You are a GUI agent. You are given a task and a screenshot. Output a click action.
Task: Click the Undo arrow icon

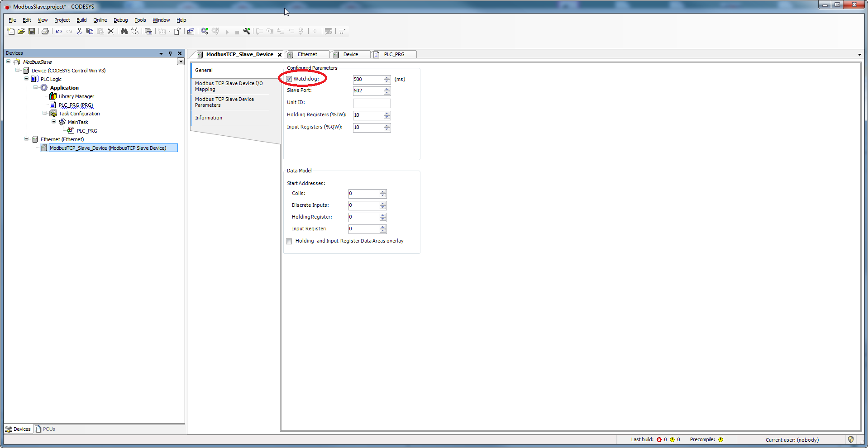(x=59, y=31)
